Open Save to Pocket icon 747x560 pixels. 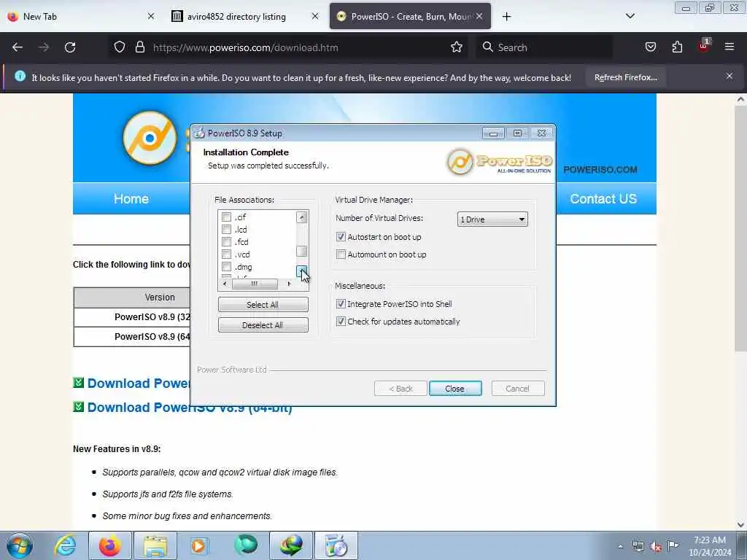[x=650, y=47]
